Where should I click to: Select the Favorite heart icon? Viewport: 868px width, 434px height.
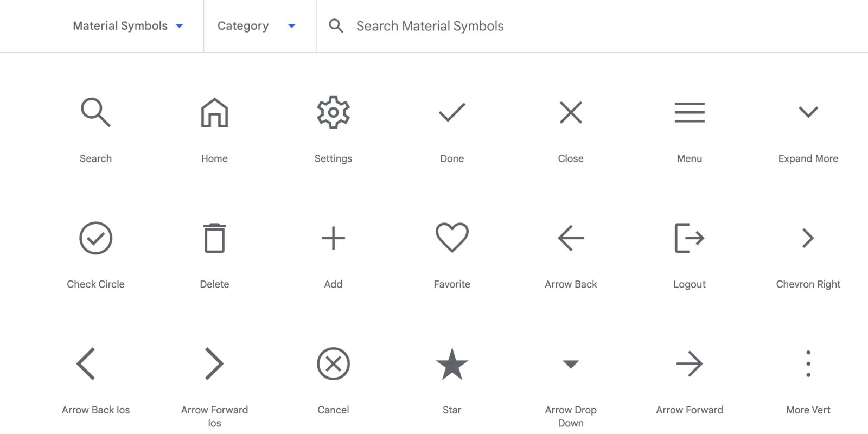452,238
